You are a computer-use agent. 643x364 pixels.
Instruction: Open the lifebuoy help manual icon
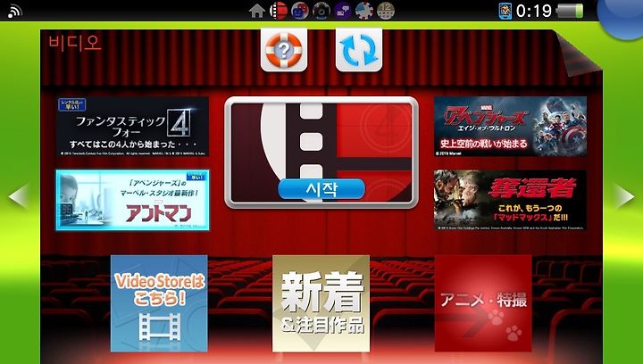click(284, 50)
